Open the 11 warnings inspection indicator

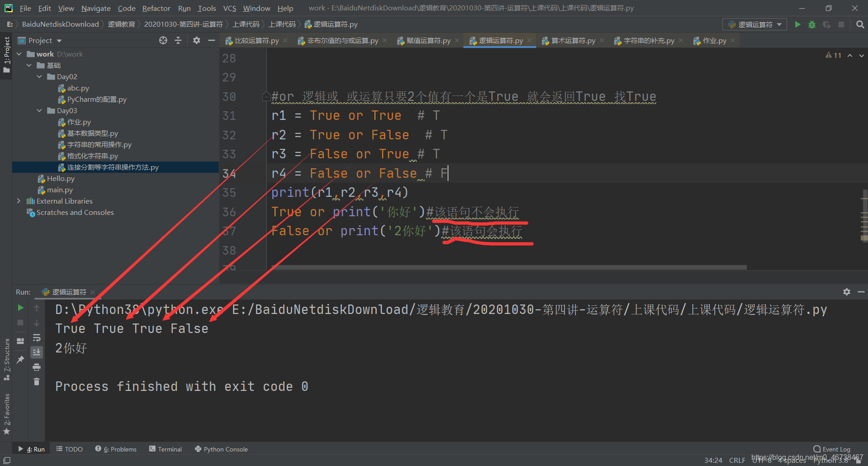[x=833, y=55]
